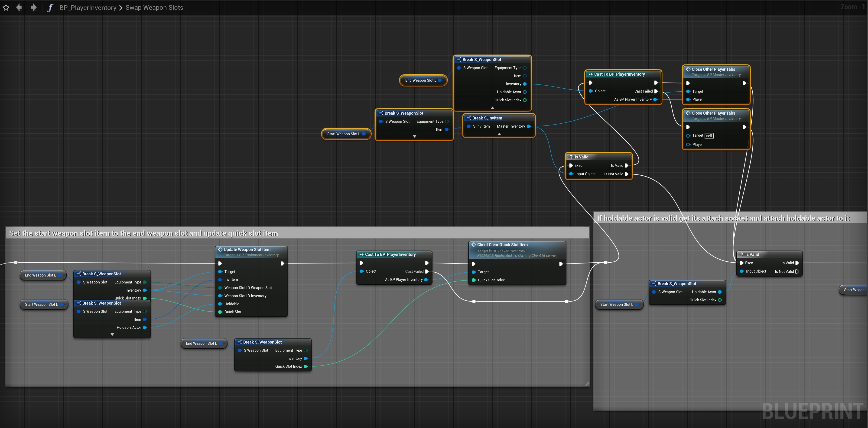The image size is (868, 428).
Task: Click the self Target field on Close Other Player Tabs
Action: click(x=709, y=136)
